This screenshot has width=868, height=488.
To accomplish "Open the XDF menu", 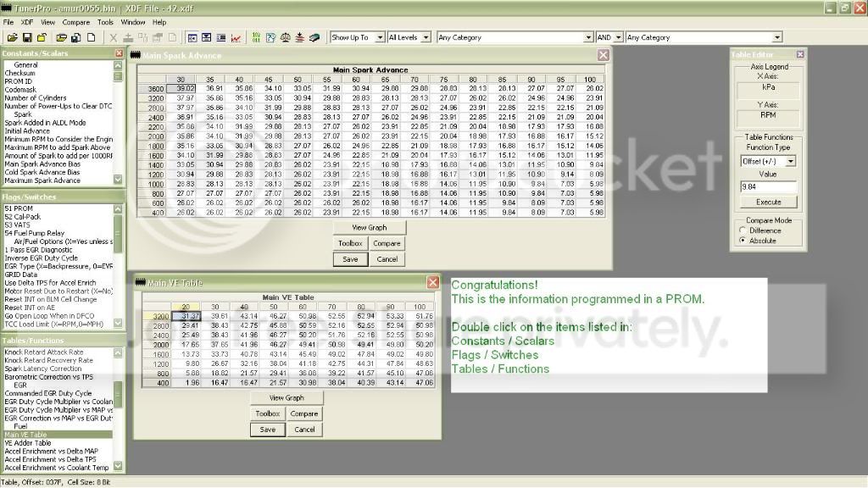I will (26, 22).
